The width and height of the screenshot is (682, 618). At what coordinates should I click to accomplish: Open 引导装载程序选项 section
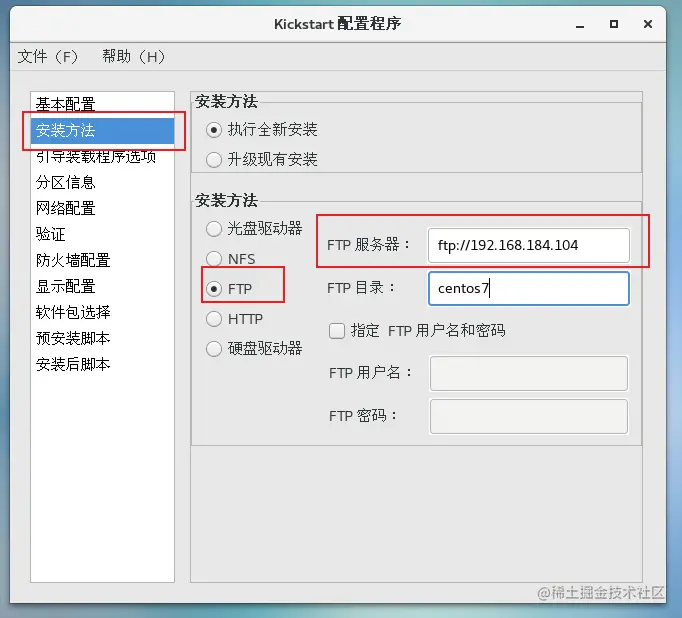coord(103,156)
